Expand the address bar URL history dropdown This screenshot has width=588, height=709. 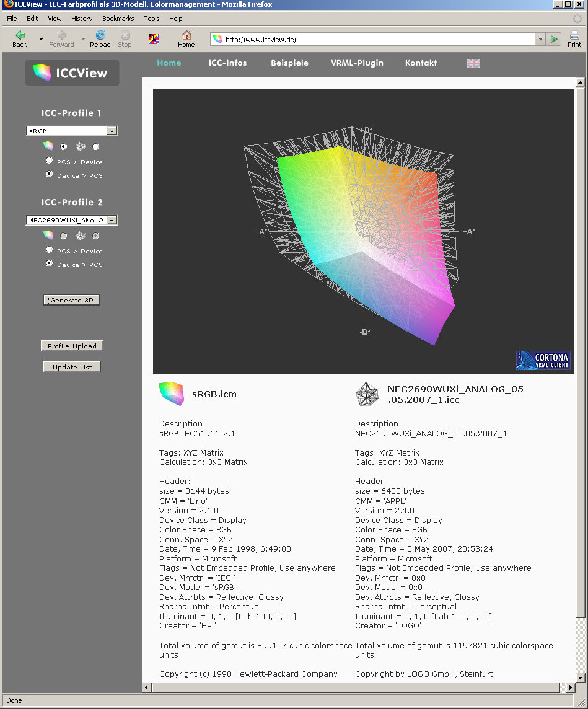click(540, 39)
